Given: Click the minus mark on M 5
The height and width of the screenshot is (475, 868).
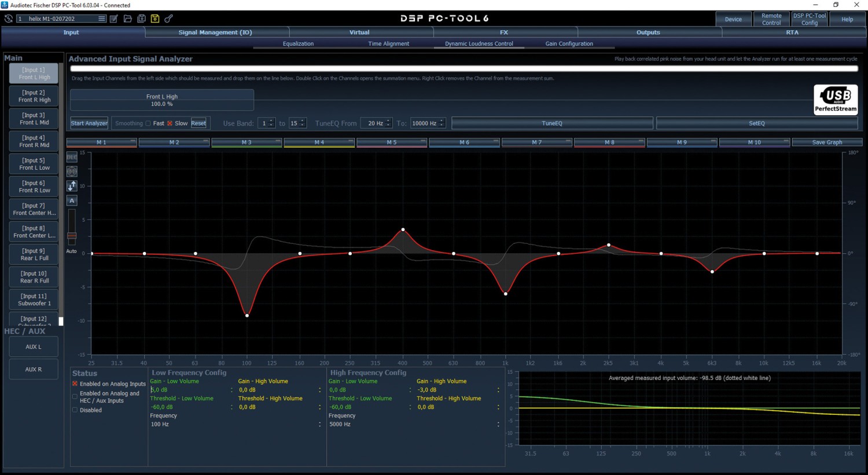Looking at the screenshot, I should click(x=423, y=141).
